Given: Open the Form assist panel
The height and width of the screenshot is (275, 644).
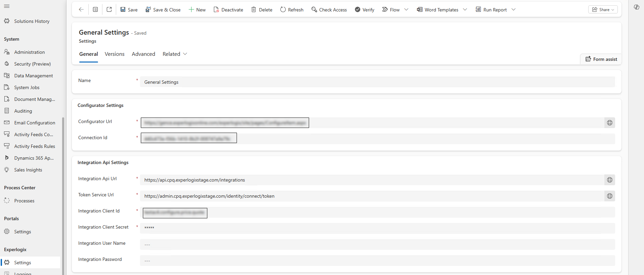Looking at the screenshot, I should click(601, 59).
